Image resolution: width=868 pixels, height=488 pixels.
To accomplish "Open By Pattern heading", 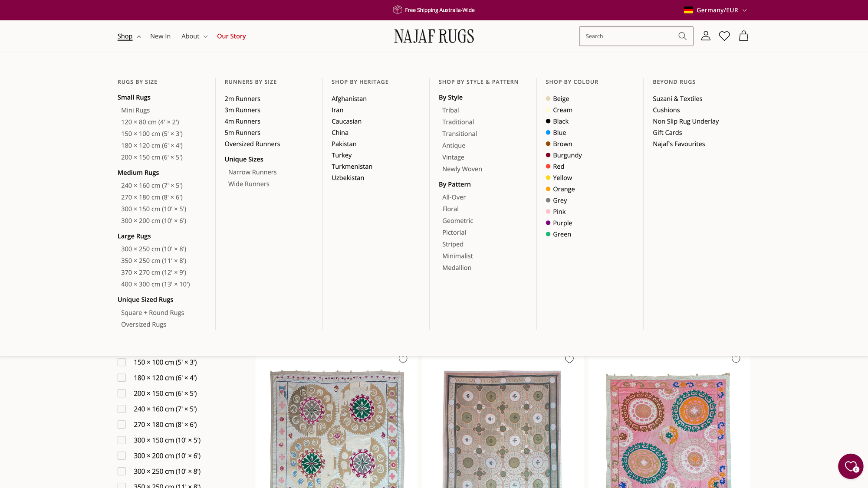I will (454, 184).
